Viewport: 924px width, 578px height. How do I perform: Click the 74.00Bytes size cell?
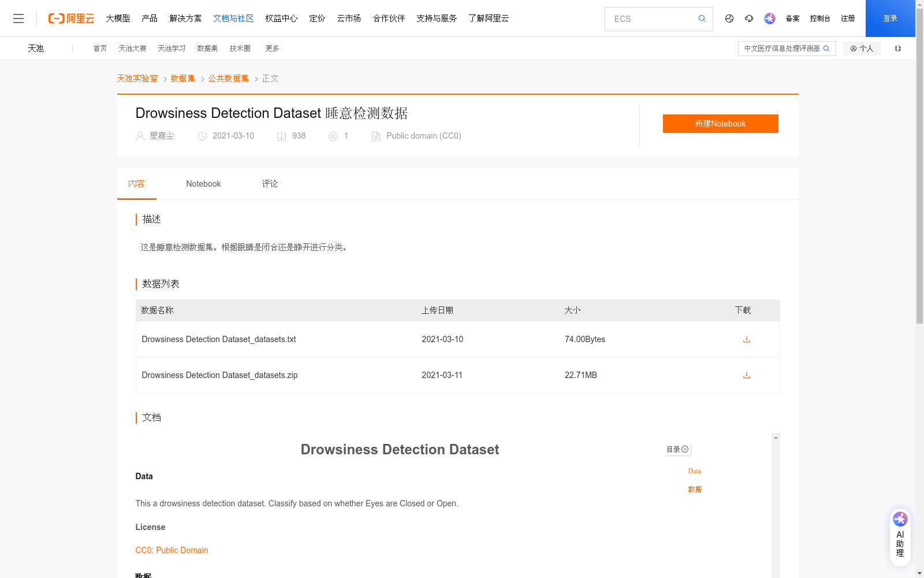585,339
